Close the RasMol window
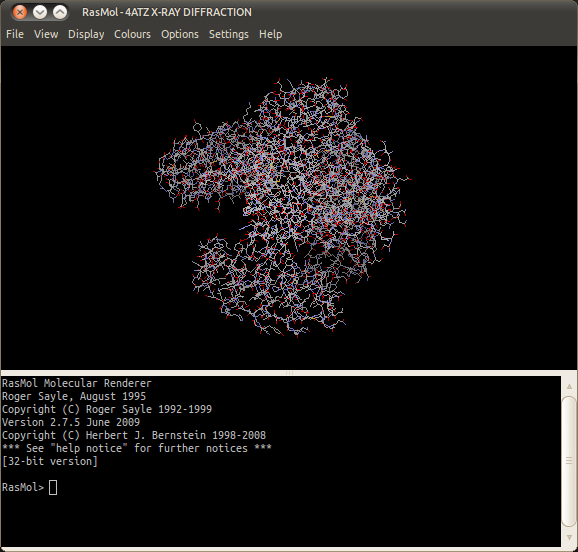 pos(20,12)
